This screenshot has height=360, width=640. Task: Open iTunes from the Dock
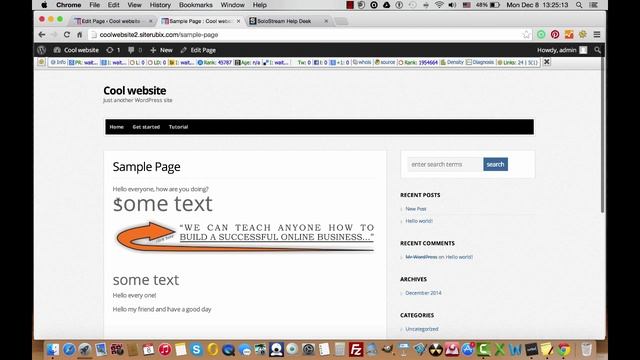165,350
